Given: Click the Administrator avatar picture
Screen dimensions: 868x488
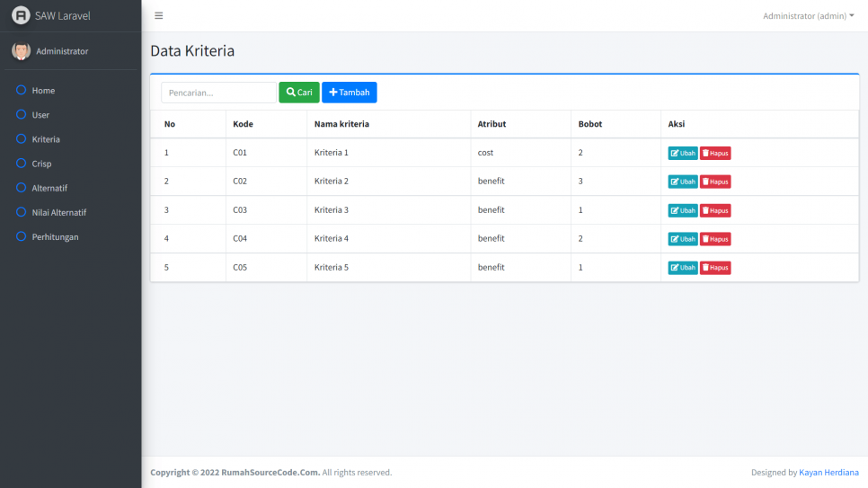Looking at the screenshot, I should click(x=21, y=51).
